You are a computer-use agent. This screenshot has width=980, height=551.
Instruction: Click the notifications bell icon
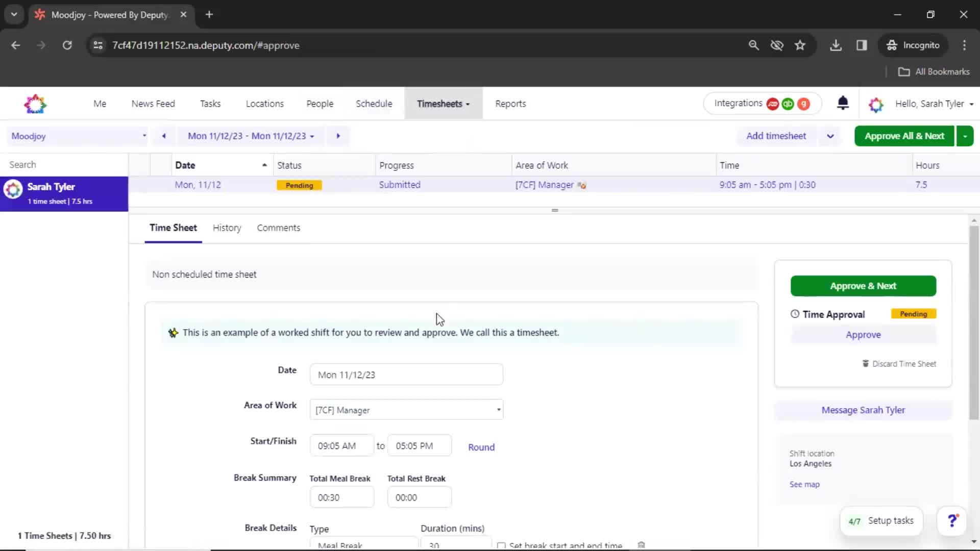click(843, 103)
